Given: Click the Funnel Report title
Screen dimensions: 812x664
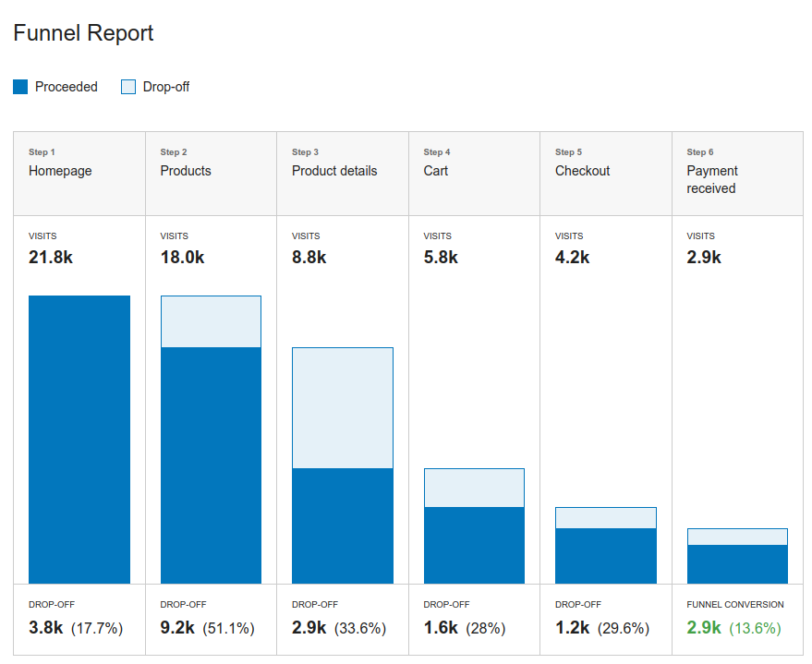Looking at the screenshot, I should coord(83,33).
